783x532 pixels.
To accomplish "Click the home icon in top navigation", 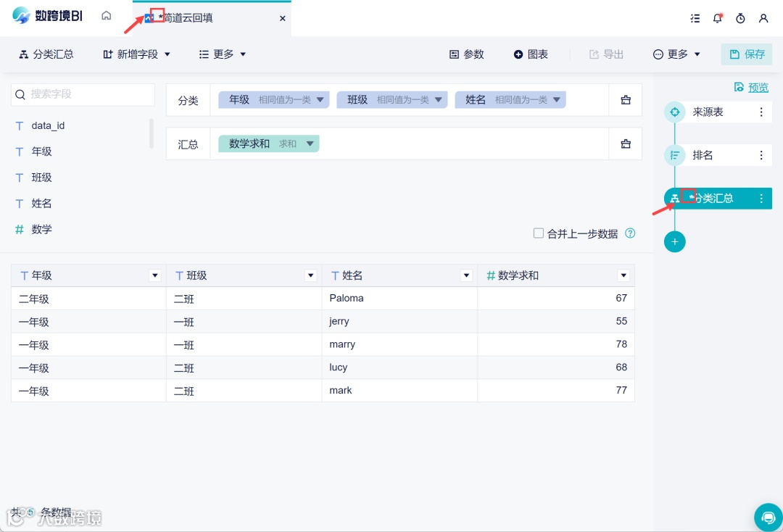I will 106,15.
